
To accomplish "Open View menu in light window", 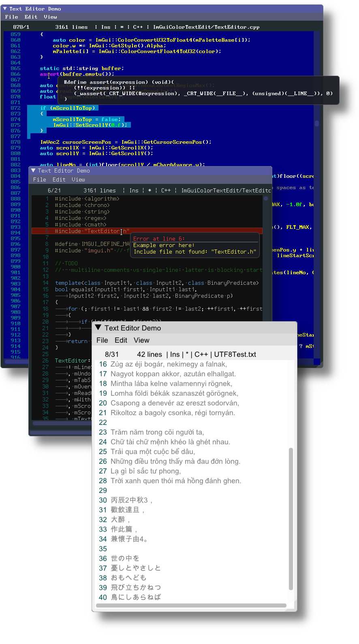I will coord(141,340).
